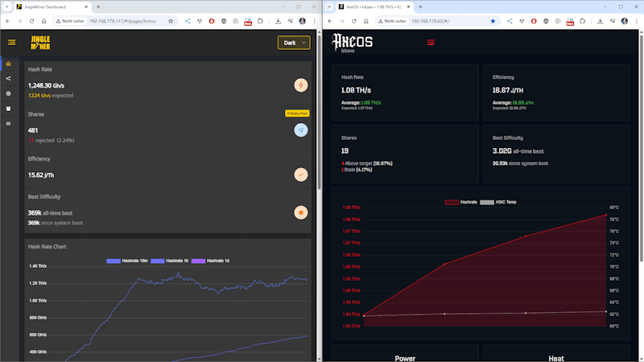Image resolution: width=644 pixels, height=362 pixels.
Task: Open the Dark theme dropdown
Action: (x=293, y=43)
